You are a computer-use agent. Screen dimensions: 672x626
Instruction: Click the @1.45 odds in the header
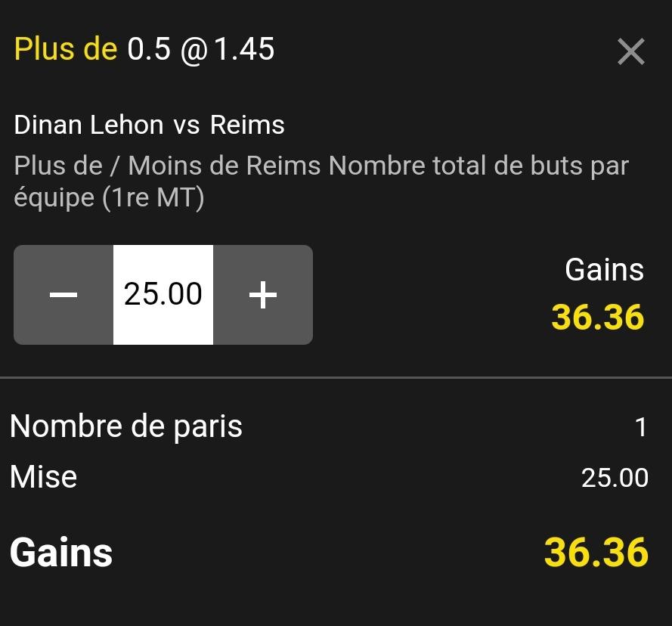[x=228, y=49]
